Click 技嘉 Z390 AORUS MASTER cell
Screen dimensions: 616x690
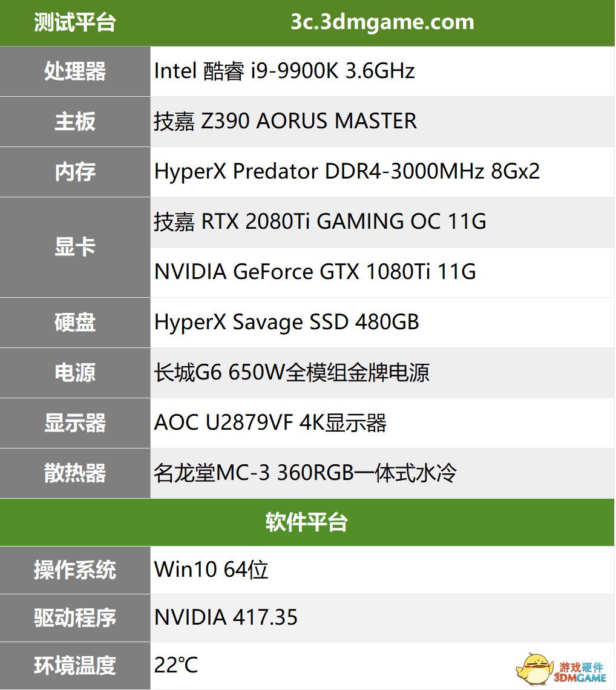(x=382, y=122)
